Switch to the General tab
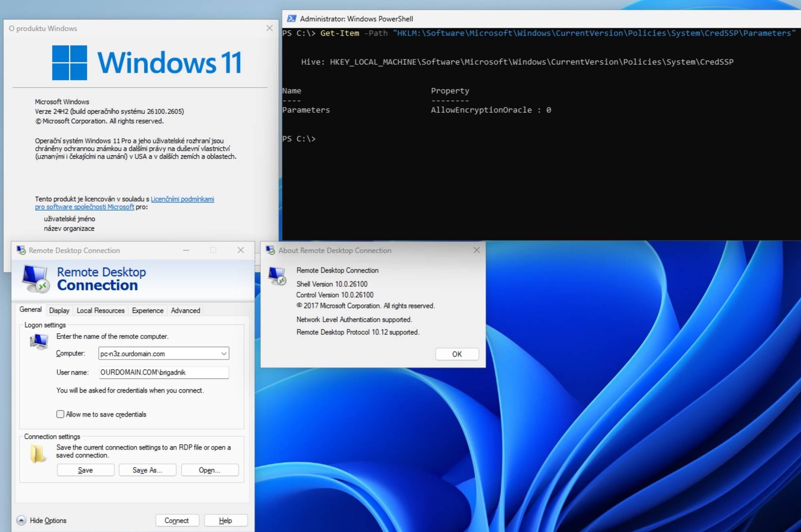Screen dimensions: 801x532 30,310
